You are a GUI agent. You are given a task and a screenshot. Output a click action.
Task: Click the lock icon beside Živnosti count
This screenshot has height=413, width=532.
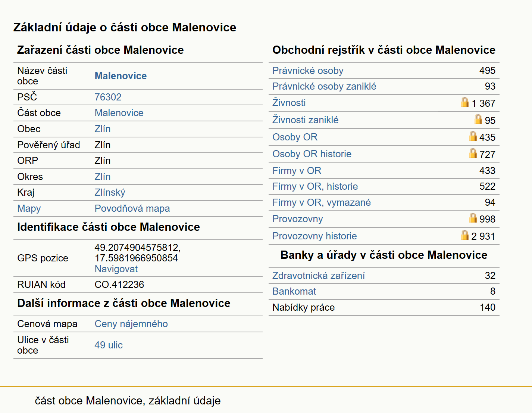point(465,102)
